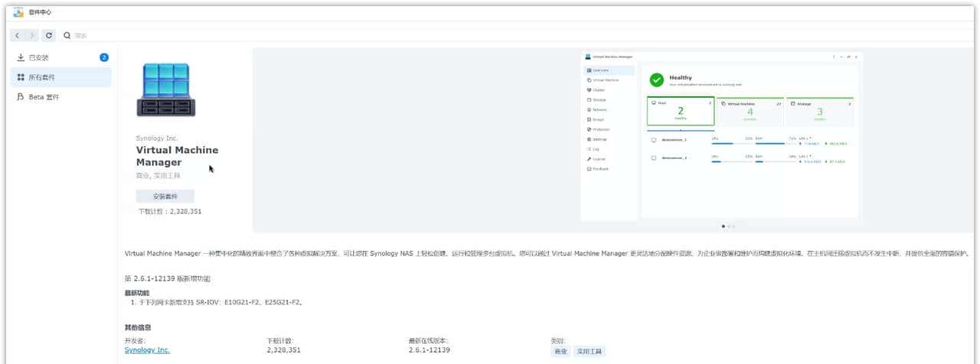Select the first carousel indicator dot
980x364 pixels.
[724, 226]
